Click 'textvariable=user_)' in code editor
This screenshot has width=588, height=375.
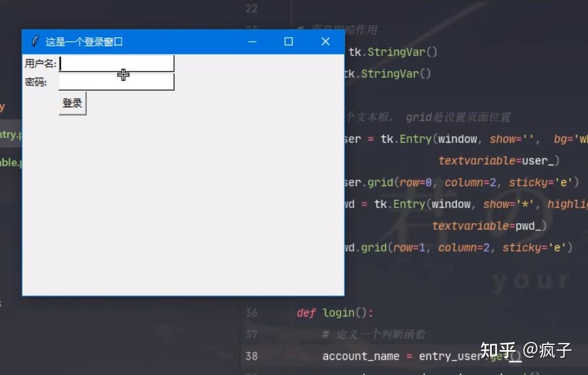point(499,161)
